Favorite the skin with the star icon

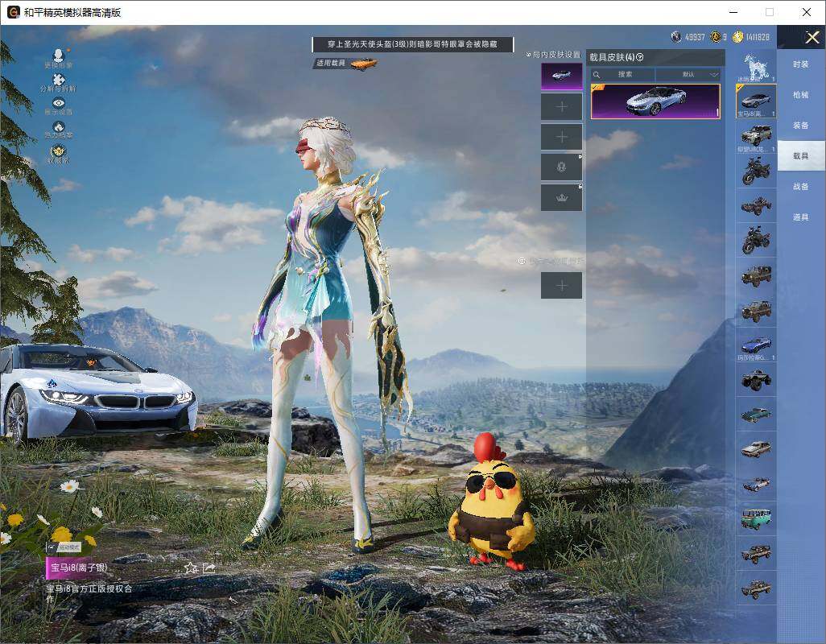[191, 568]
